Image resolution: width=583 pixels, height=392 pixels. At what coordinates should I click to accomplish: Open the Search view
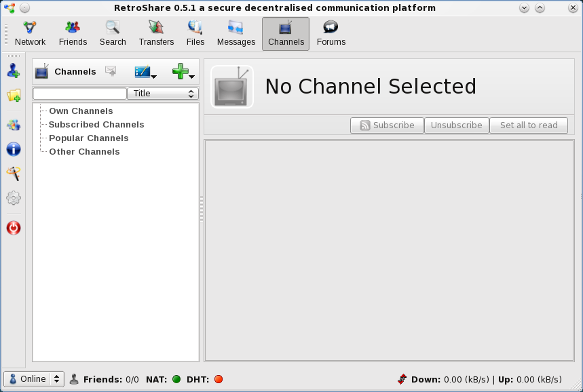click(113, 34)
